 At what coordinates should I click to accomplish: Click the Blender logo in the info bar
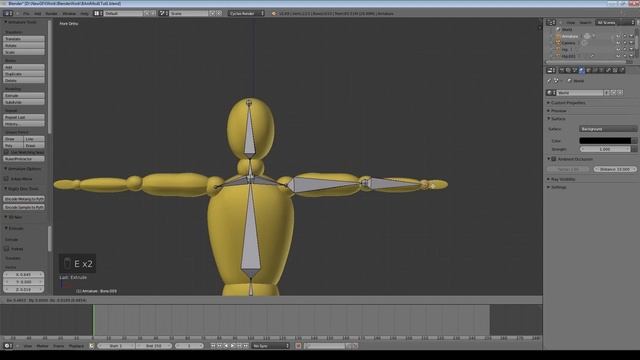click(x=274, y=13)
